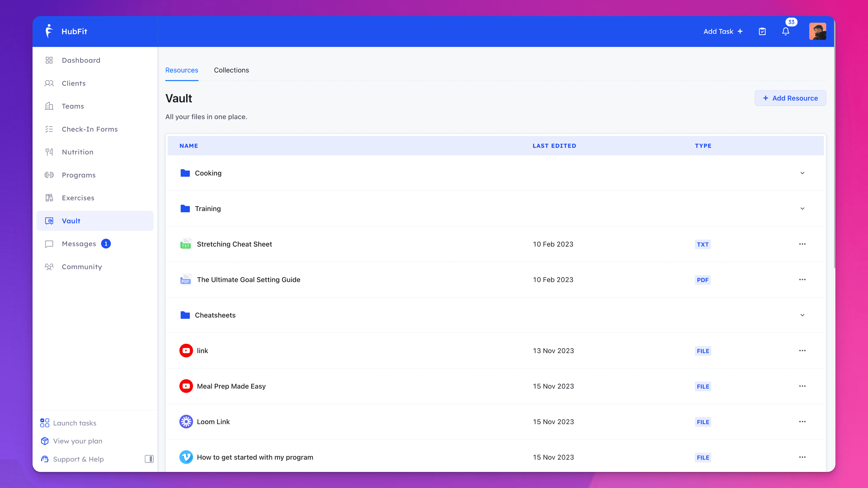Open Meal Prep Made Easy name
This screenshot has width=868, height=488.
pyautogui.click(x=231, y=386)
